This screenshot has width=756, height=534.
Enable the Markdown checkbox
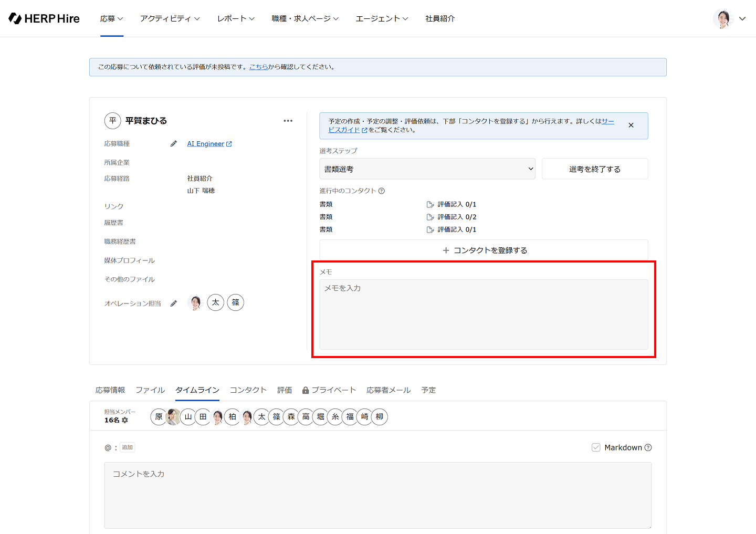tap(596, 447)
